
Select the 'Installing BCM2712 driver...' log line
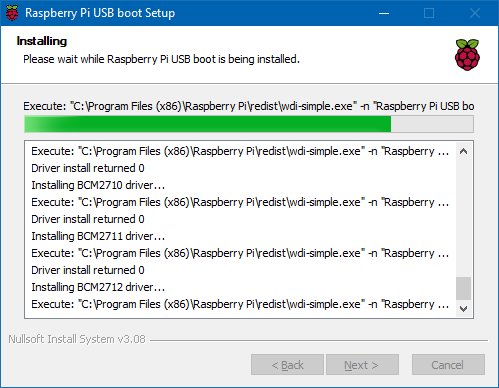[98, 287]
